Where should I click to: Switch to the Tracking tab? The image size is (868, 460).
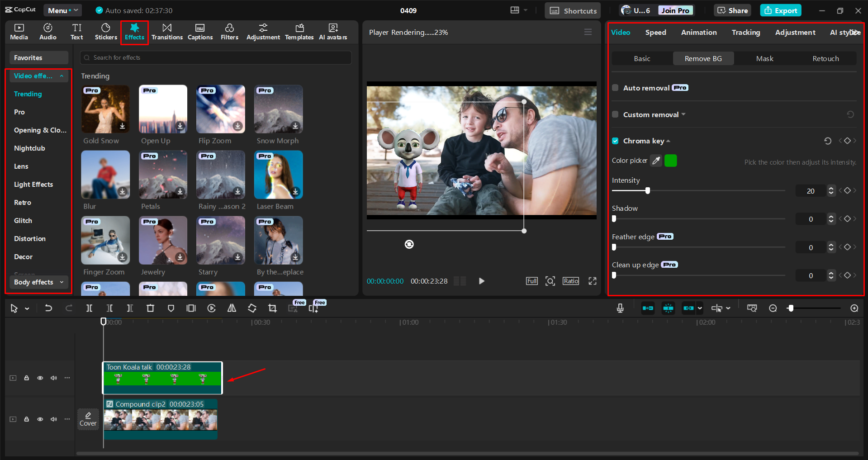click(x=745, y=32)
